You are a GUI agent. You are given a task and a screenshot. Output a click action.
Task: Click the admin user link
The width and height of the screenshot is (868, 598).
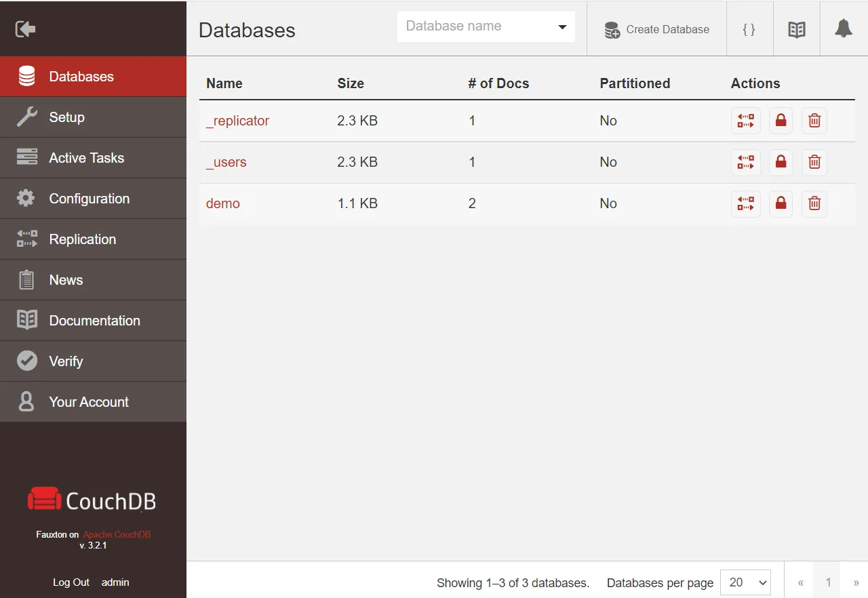click(115, 582)
